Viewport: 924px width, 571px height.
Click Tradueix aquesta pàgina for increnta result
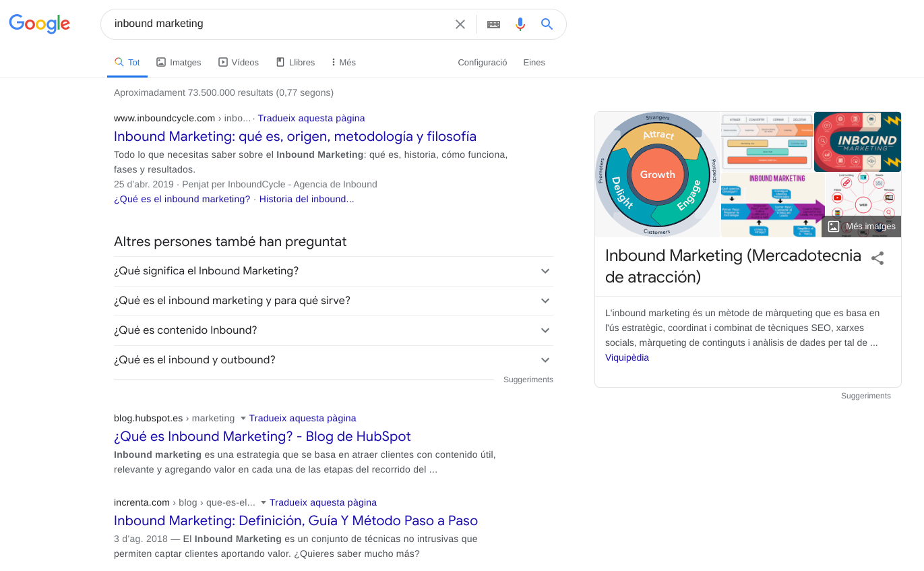(323, 502)
